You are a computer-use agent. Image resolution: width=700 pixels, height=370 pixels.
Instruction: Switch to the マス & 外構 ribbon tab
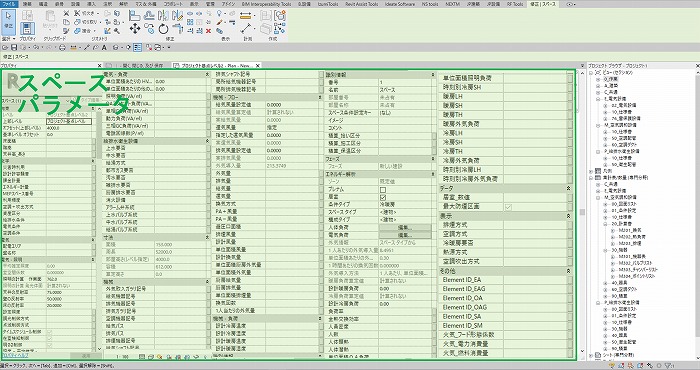146,4
